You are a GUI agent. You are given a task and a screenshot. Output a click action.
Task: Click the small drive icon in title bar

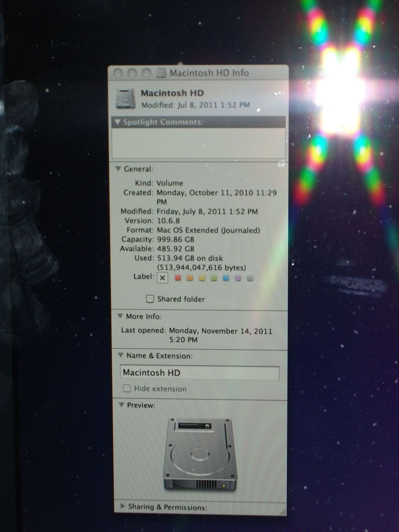tap(161, 73)
